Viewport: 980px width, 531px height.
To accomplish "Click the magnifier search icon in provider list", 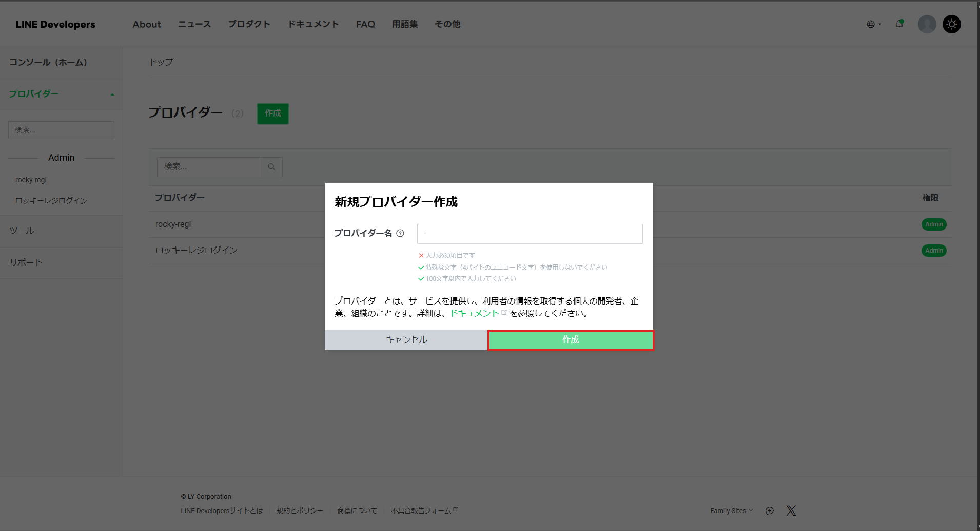I will (x=272, y=167).
